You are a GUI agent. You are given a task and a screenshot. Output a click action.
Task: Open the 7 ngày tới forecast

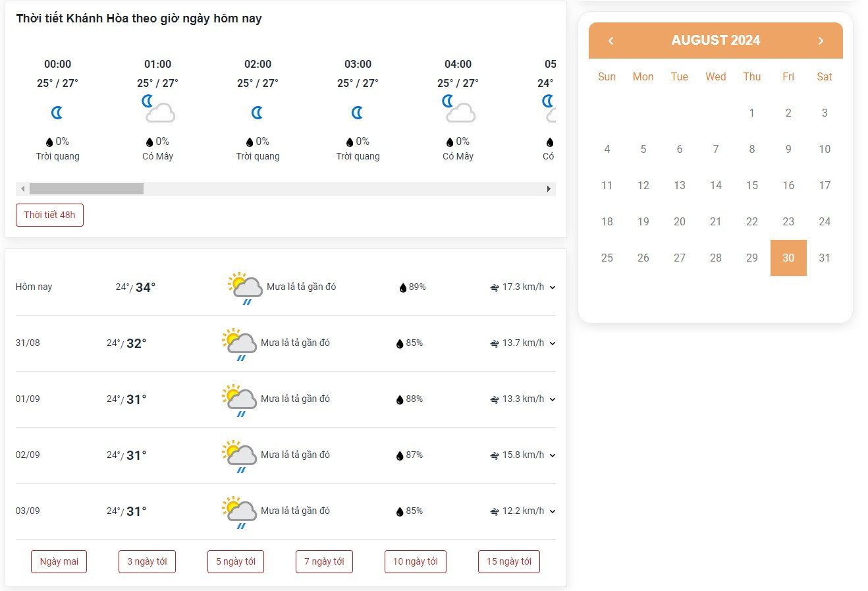click(324, 561)
